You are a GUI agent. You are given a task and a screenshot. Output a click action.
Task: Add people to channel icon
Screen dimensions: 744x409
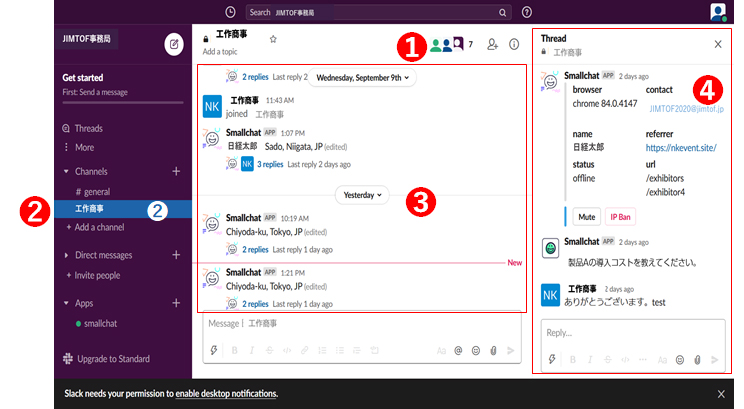coord(493,45)
